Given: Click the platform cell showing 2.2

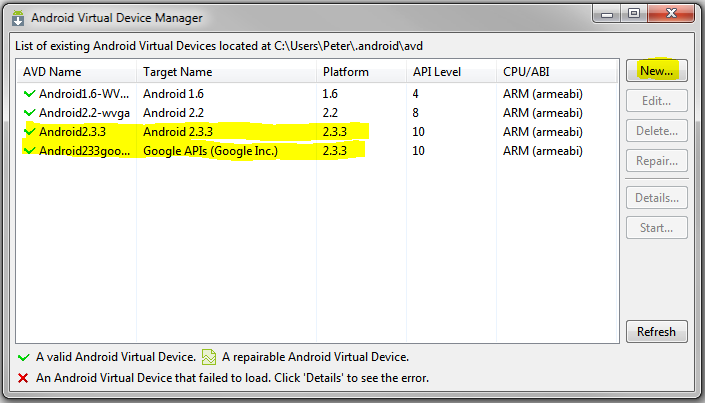Looking at the screenshot, I should 330,112.
